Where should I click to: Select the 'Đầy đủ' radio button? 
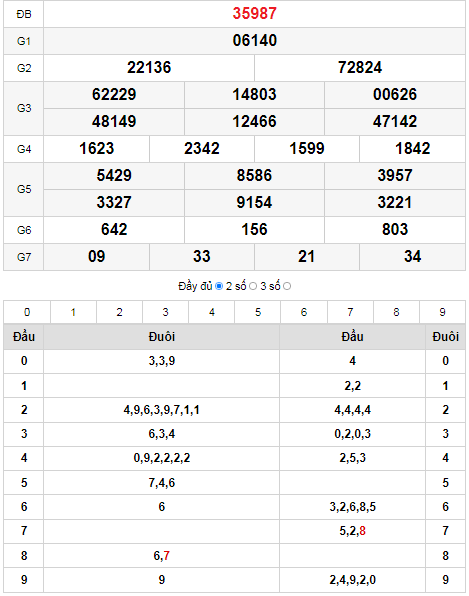point(219,286)
